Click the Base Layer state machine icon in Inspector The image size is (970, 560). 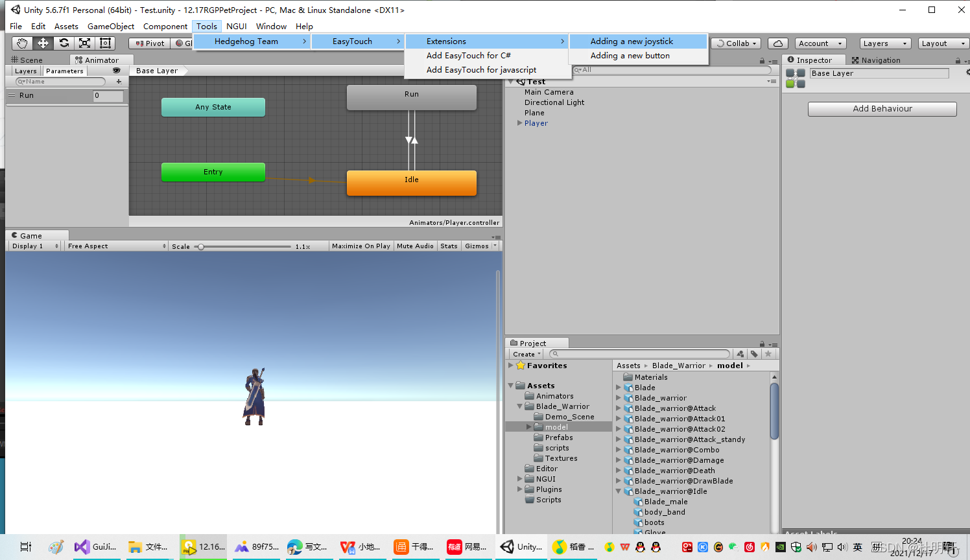coord(796,78)
